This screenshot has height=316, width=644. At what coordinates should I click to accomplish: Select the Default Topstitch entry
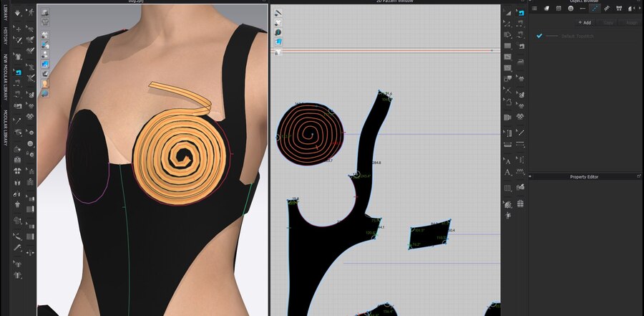pyautogui.click(x=577, y=37)
